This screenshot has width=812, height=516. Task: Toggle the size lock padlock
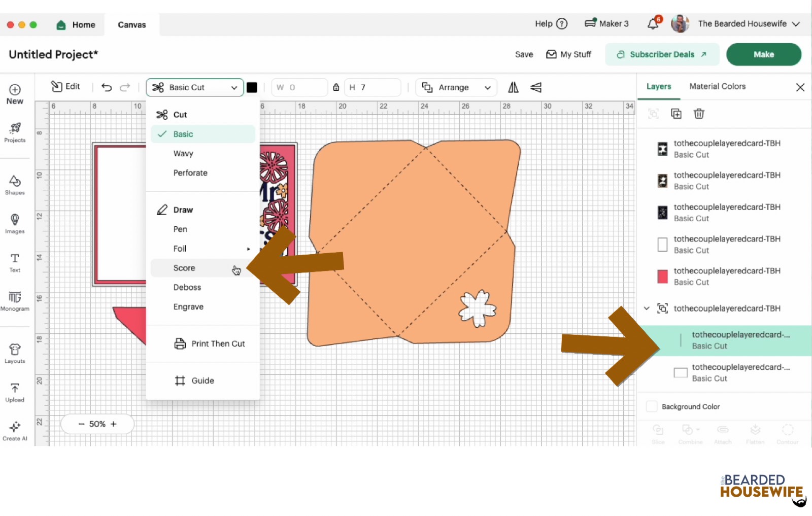[336, 87]
